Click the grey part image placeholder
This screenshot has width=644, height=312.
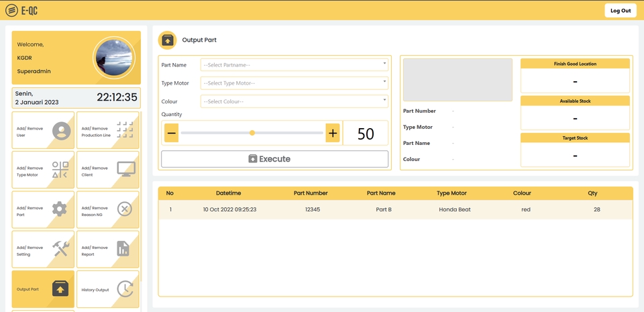[458, 80]
